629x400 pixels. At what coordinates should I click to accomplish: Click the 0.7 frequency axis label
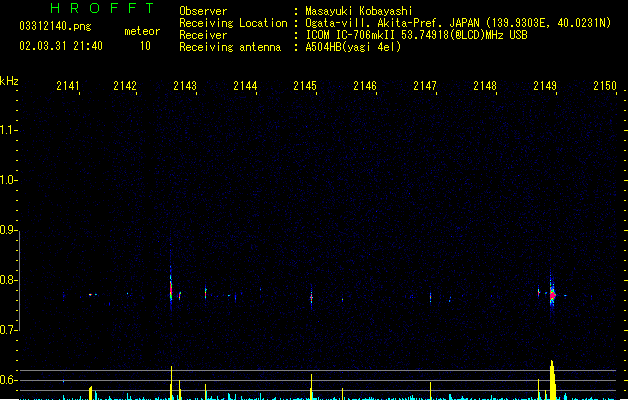pos(8,330)
